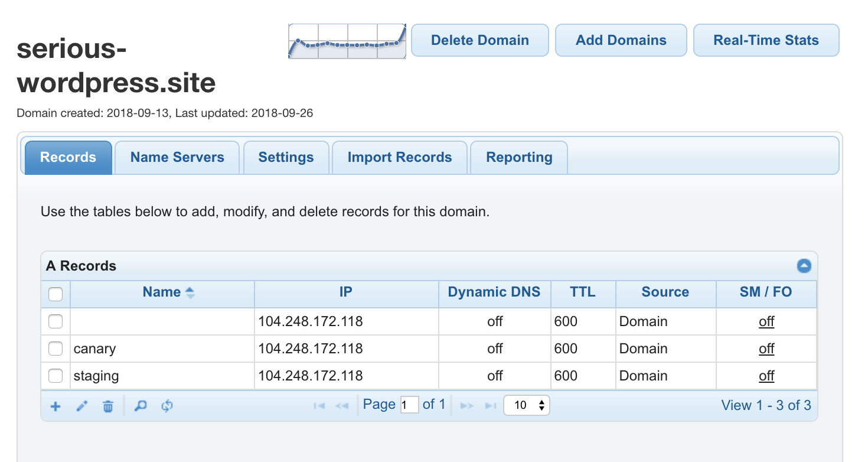The image size is (868, 462).
Task: Check the box for the canary record
Action: tap(56, 349)
